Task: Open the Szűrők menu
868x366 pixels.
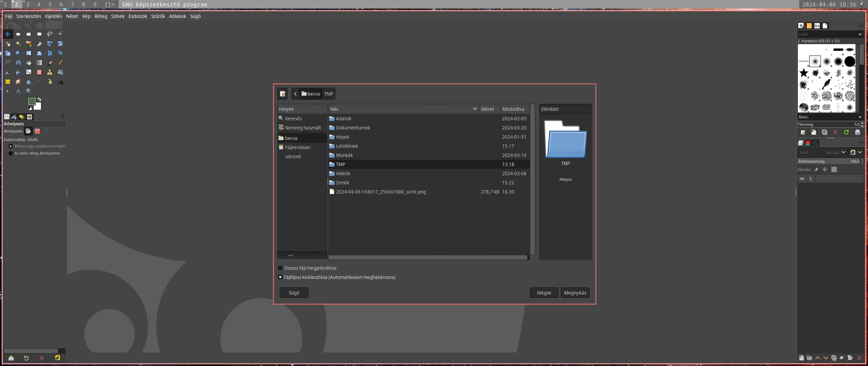Action: click(x=158, y=16)
